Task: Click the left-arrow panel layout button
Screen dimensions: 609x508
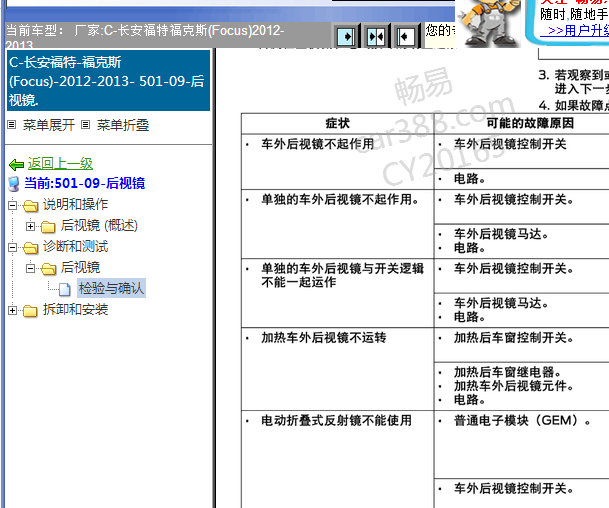Action: pyautogui.click(x=405, y=37)
